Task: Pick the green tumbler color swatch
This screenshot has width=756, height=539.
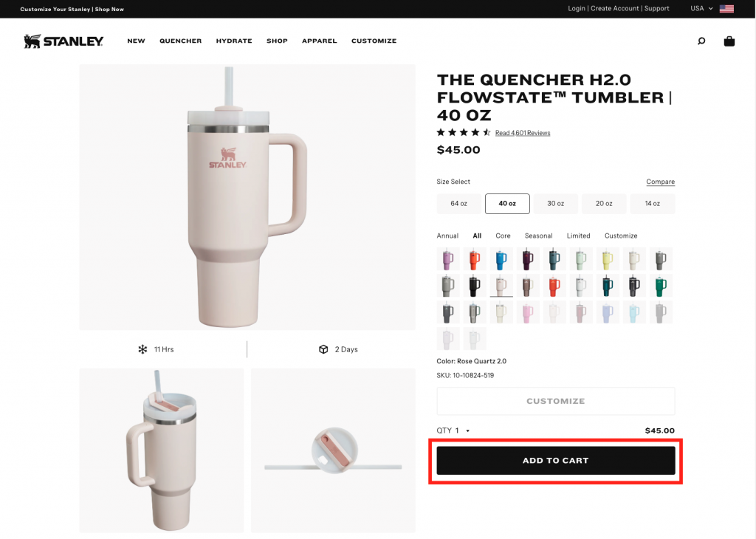Action: tap(661, 286)
